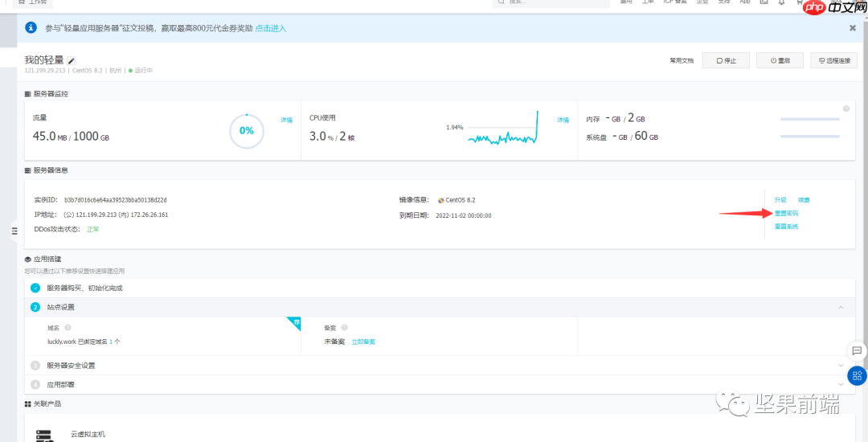This screenshot has width=868, height=442.
Task: Click the 重置密码 link
Action: click(786, 213)
